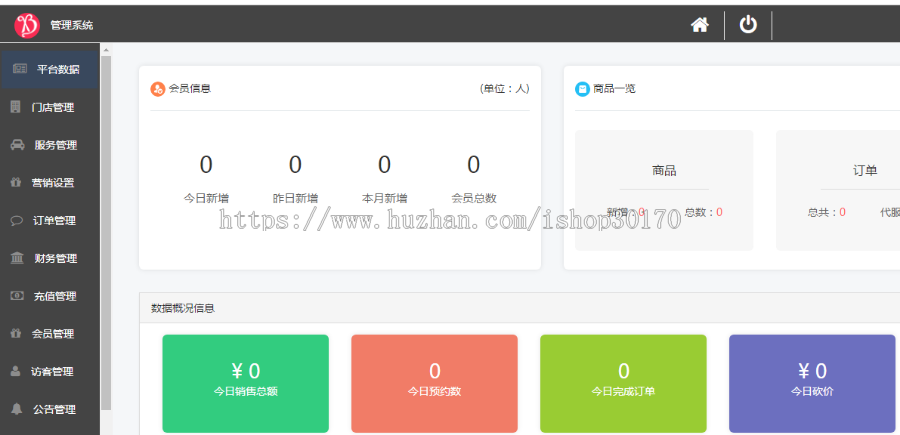
Task: Click the lime 今日完成订单 card
Action: point(623,383)
